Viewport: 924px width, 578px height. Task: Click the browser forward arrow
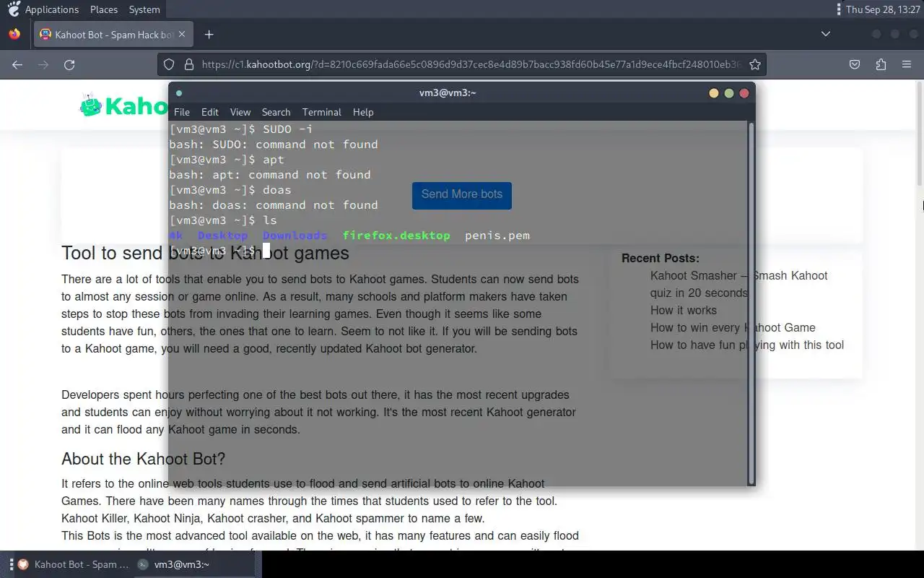[43, 64]
